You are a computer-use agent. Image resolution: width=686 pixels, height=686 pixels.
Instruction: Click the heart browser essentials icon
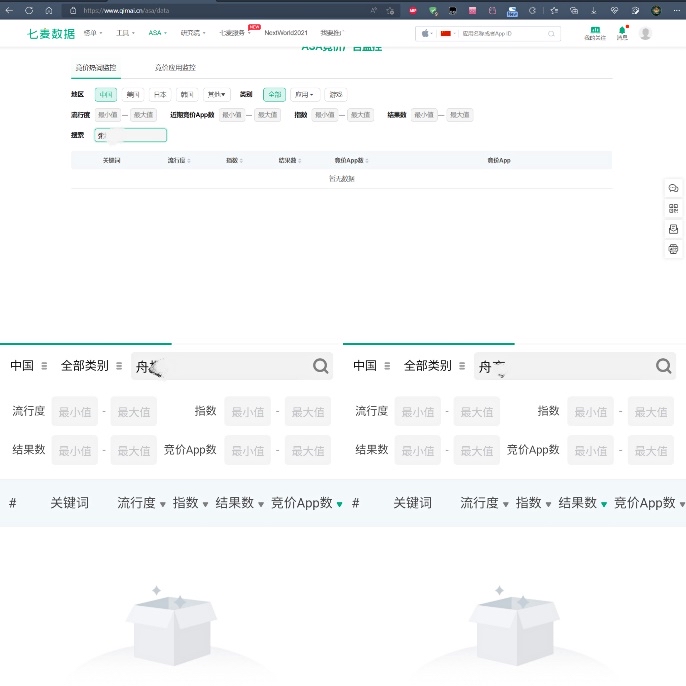614,10
